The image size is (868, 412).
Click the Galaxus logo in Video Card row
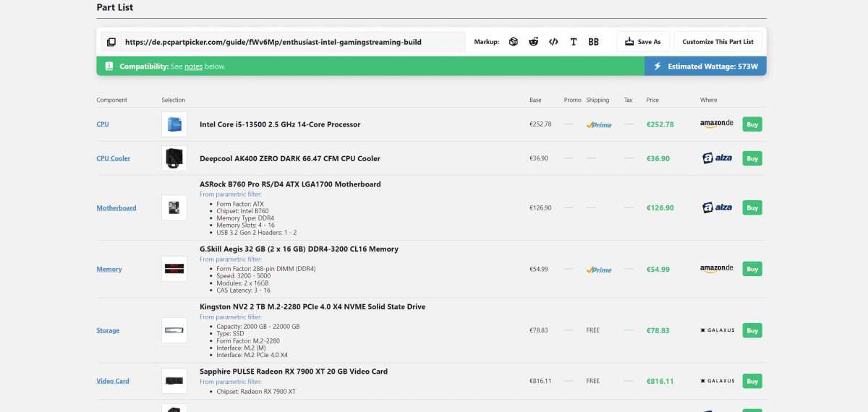point(717,381)
